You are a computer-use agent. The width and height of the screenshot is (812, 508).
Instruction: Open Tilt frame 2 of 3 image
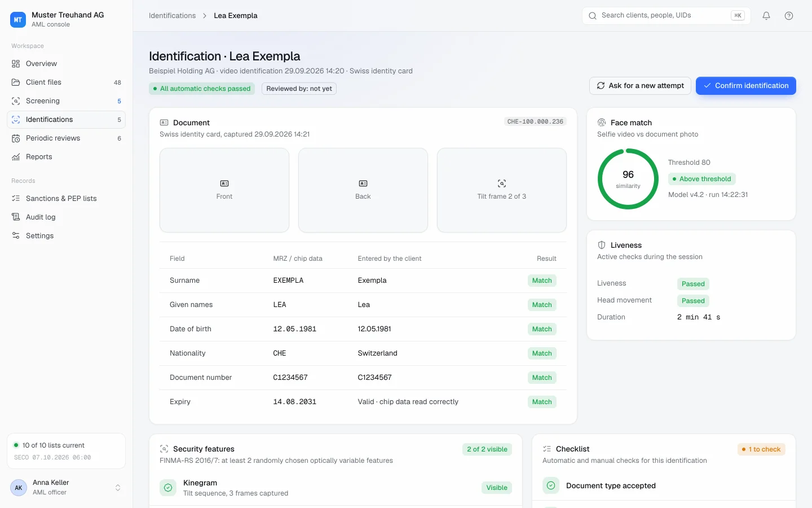(502, 190)
